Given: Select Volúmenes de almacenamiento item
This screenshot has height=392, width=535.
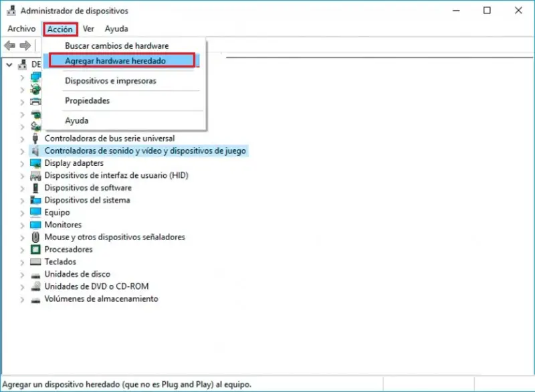Looking at the screenshot, I should [102, 299].
